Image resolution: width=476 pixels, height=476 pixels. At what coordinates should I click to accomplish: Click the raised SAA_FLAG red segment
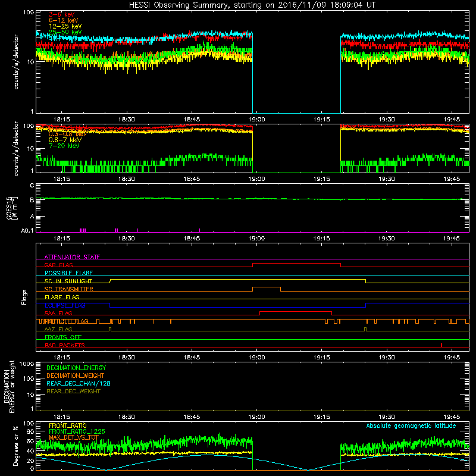296,311
